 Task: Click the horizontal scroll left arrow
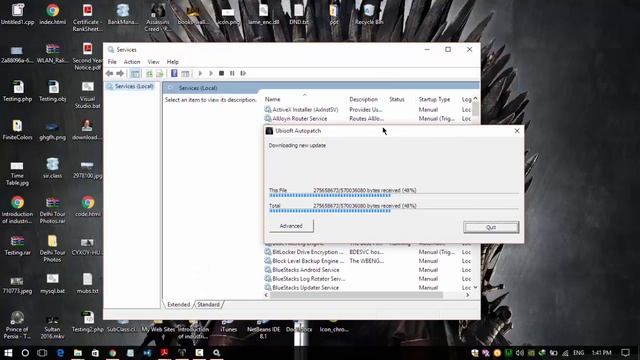pos(267,295)
